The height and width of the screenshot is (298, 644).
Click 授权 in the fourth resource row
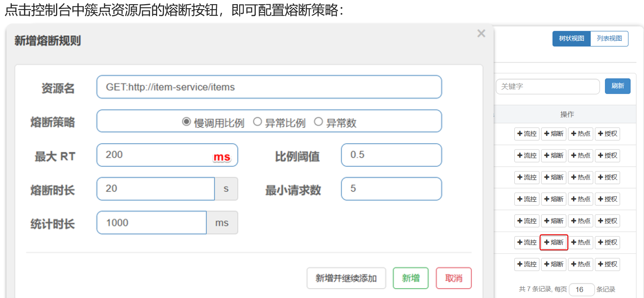click(607, 199)
